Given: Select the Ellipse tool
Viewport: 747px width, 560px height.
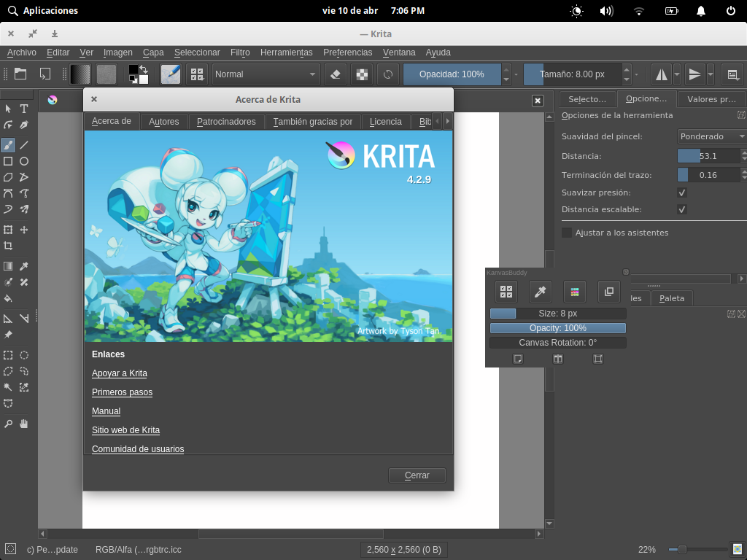Looking at the screenshot, I should pyautogui.click(x=24, y=161).
